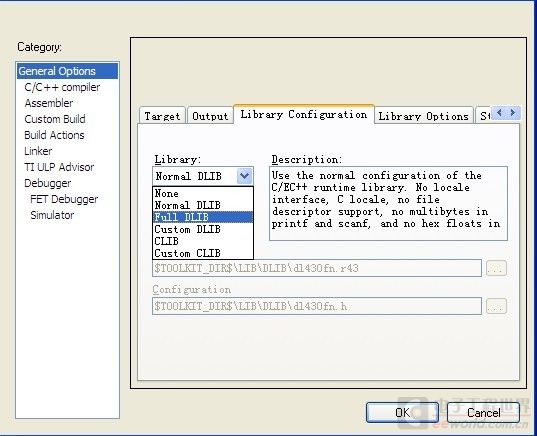
Task: Confirm settings with OK button
Action: click(x=402, y=412)
